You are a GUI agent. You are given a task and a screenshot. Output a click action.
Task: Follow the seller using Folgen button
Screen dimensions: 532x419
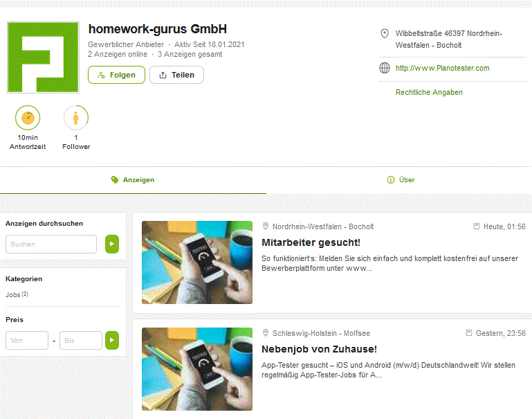click(116, 75)
